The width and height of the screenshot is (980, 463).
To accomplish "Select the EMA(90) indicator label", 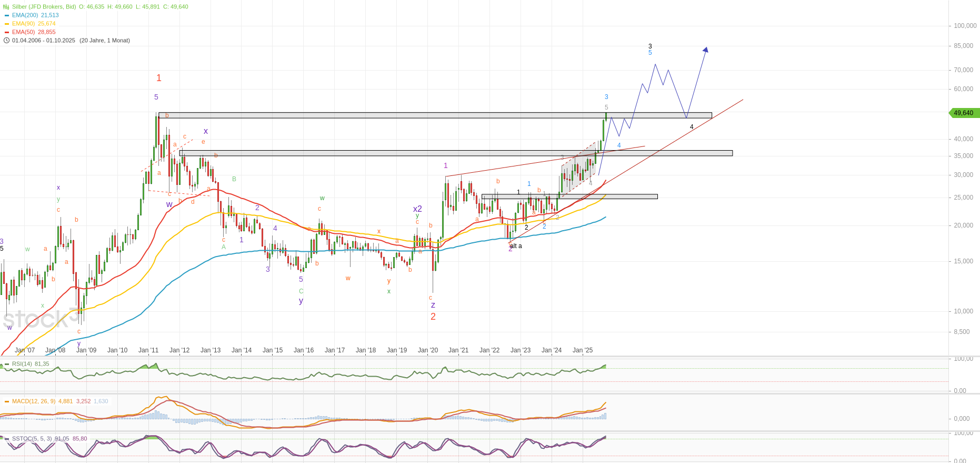I will coord(23,24).
